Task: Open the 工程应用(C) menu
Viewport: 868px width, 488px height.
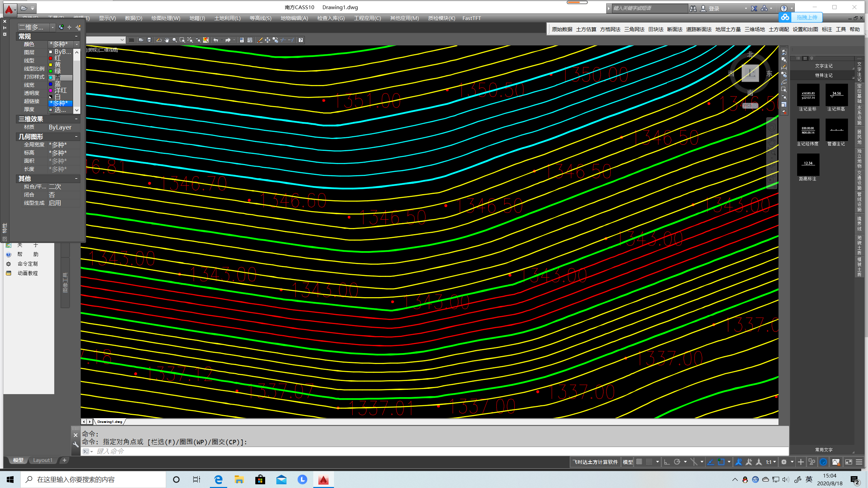Action: tap(367, 18)
